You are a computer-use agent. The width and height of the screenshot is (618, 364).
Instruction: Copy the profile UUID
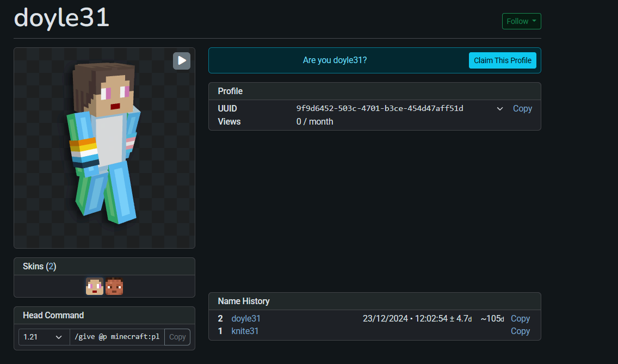tap(522, 108)
